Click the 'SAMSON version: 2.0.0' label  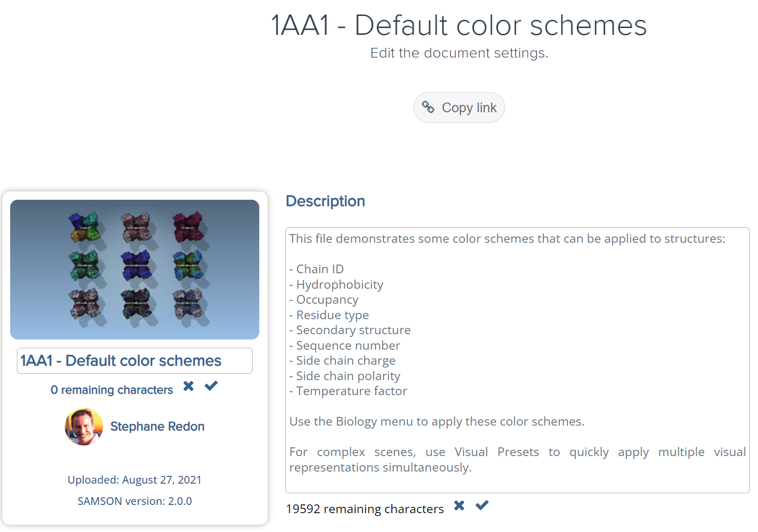click(134, 501)
